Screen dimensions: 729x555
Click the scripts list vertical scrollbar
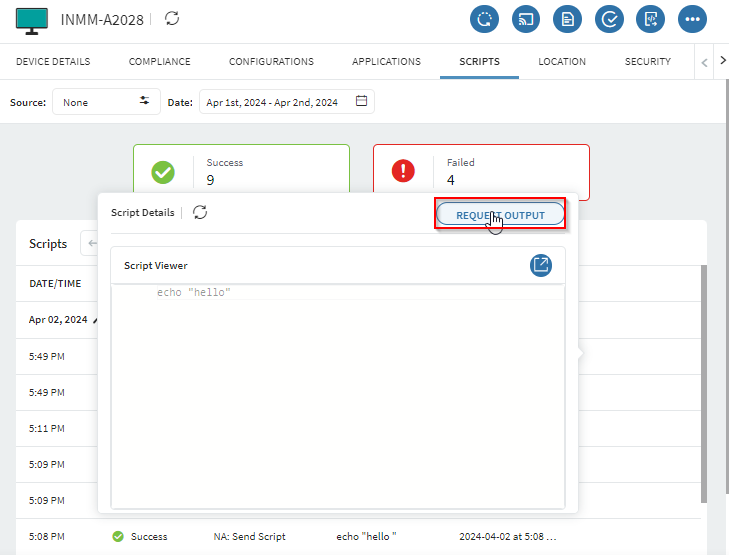pos(704,380)
